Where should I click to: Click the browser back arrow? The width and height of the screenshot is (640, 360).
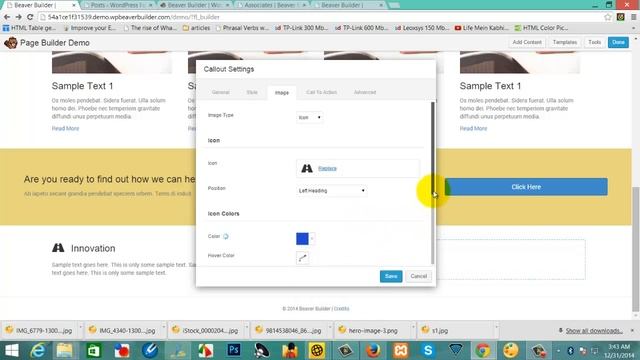[x=7, y=17]
